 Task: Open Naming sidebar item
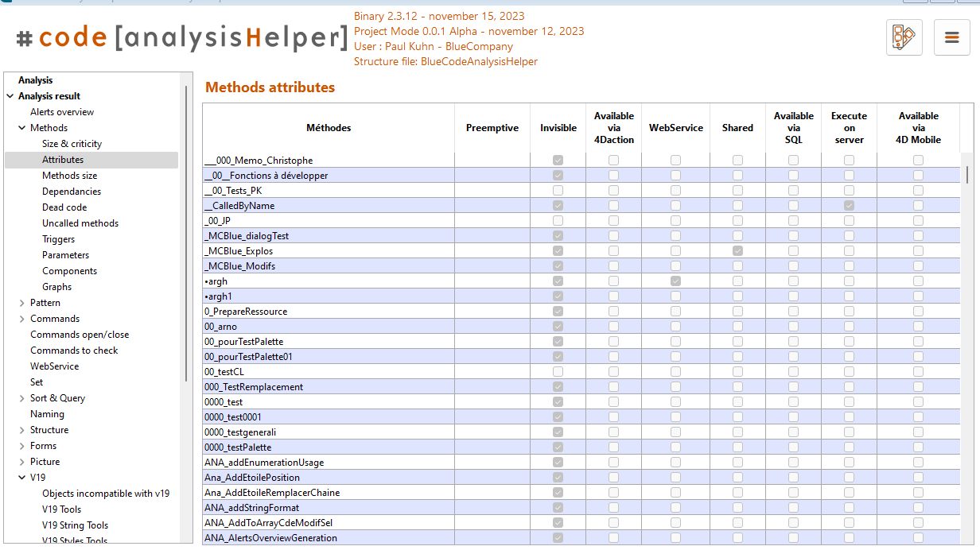47,414
